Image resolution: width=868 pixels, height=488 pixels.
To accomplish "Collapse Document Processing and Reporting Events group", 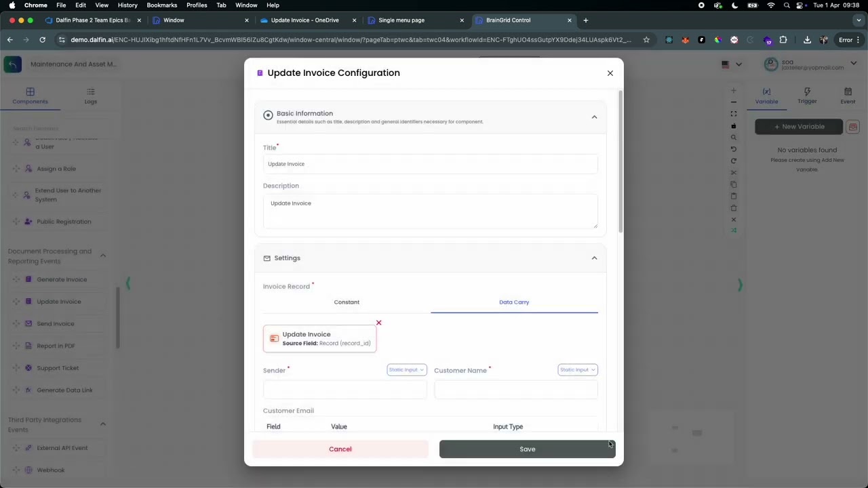I will (103, 256).
